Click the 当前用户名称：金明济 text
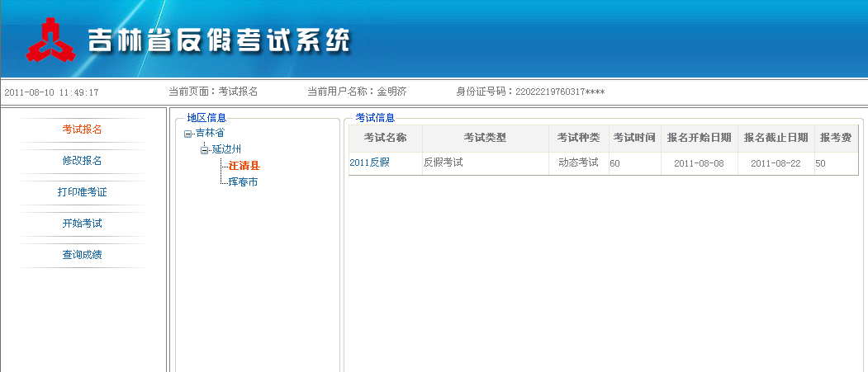 coord(357,92)
